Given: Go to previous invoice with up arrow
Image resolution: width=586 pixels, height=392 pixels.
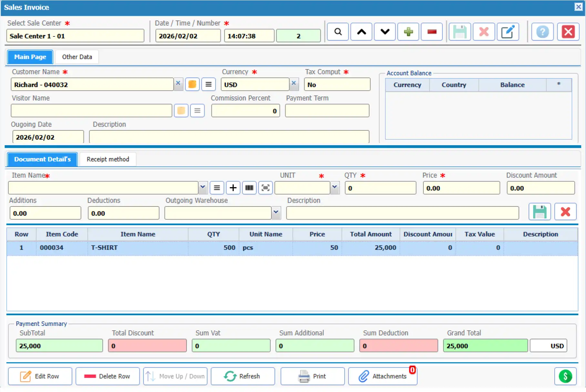Looking at the screenshot, I should (x=361, y=32).
